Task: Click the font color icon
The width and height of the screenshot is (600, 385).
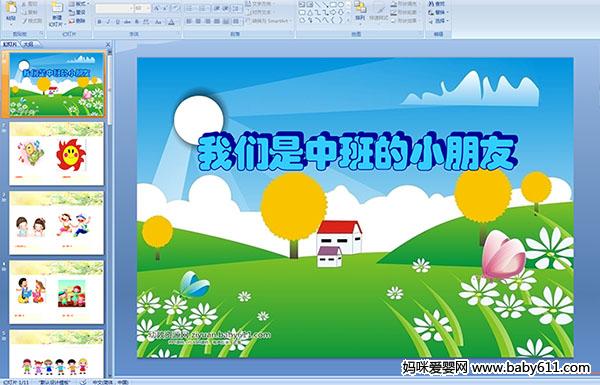Action: coord(171,22)
